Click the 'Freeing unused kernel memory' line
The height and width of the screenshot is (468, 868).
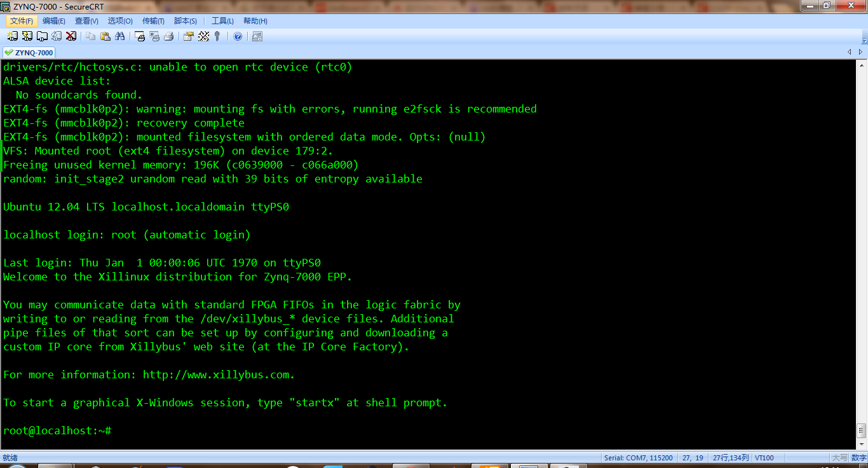point(181,165)
